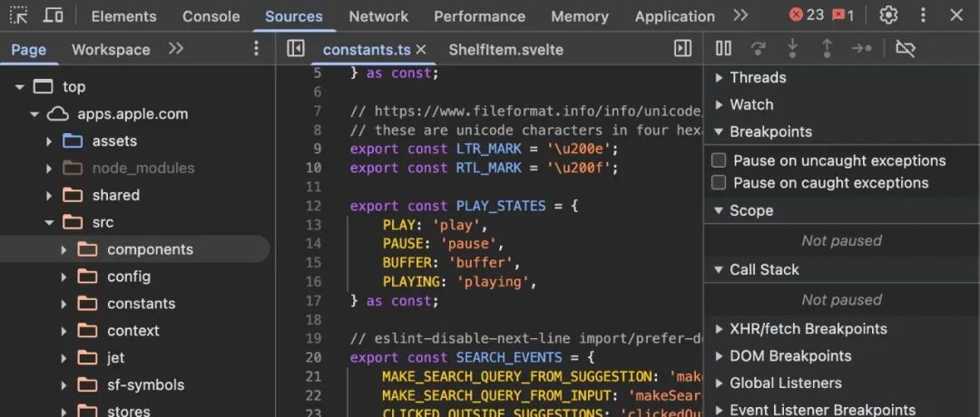Expand the node_modules folder arrow
The width and height of the screenshot is (980, 417).
click(49, 168)
